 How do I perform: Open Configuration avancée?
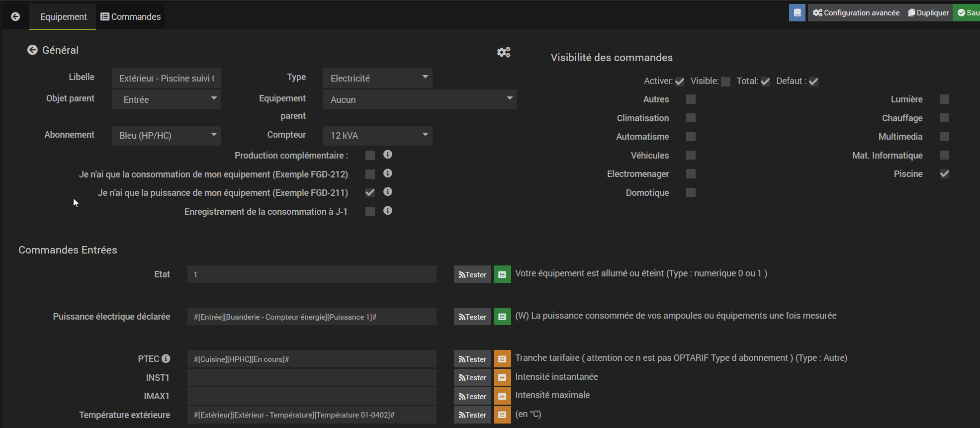(856, 13)
